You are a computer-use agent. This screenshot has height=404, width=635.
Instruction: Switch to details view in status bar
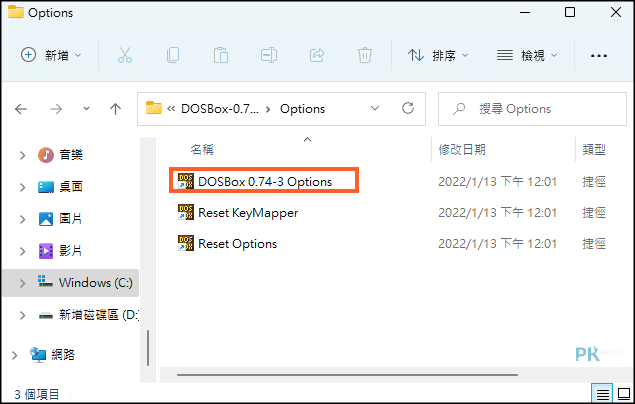(x=603, y=394)
